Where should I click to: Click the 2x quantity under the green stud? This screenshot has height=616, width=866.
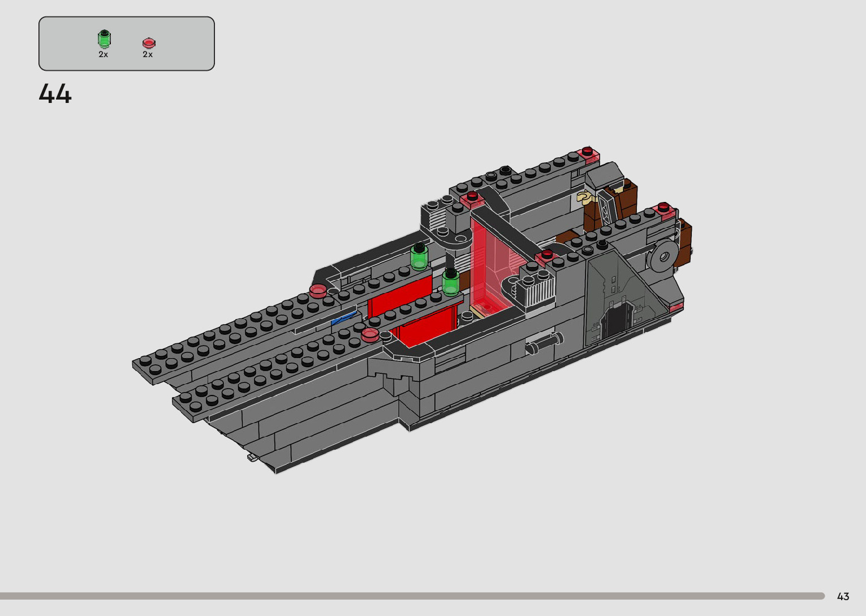103,55
